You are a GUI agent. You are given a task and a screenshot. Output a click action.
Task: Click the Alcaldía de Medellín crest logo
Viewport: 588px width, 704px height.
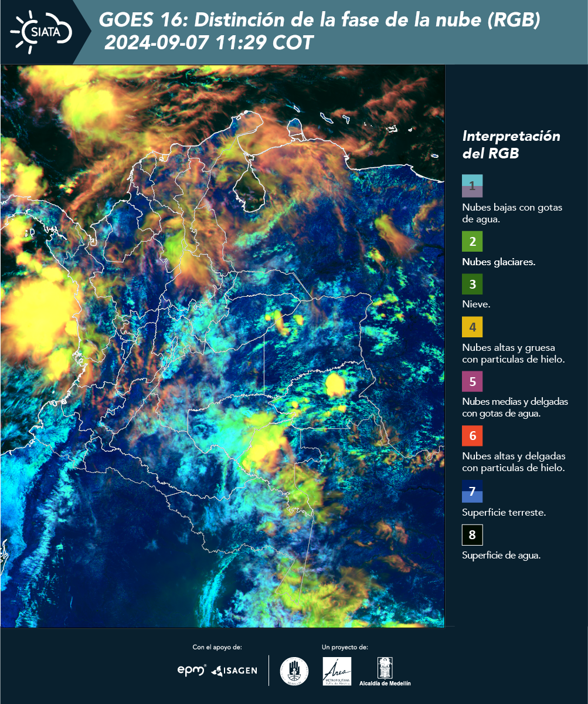385,672
